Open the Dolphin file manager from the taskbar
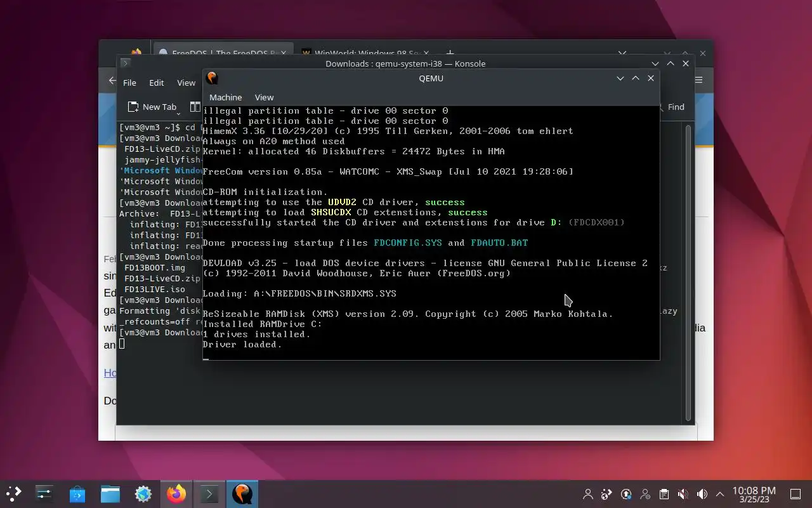This screenshot has height=508, width=812. click(110, 493)
